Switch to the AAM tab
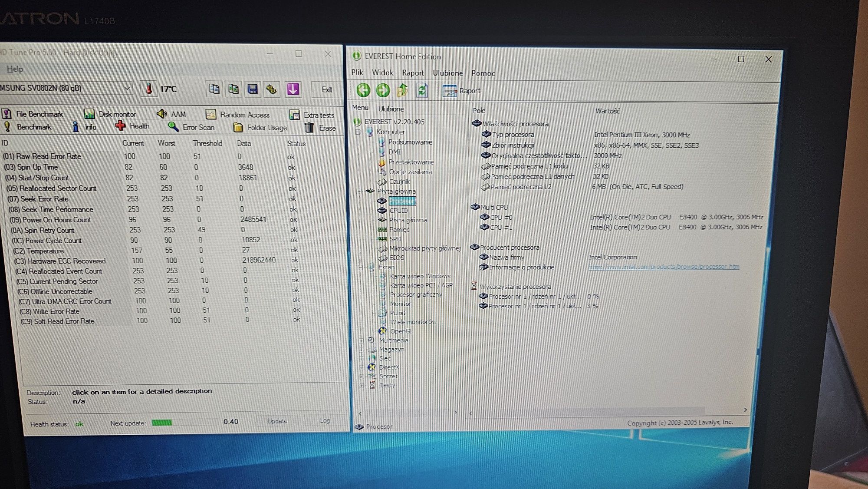This screenshot has width=868, height=489. click(171, 114)
